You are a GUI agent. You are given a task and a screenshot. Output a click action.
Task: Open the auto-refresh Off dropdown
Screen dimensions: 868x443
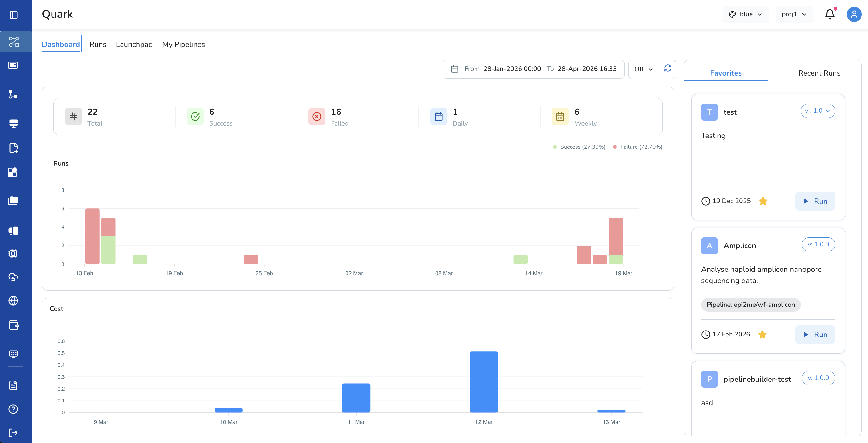644,69
